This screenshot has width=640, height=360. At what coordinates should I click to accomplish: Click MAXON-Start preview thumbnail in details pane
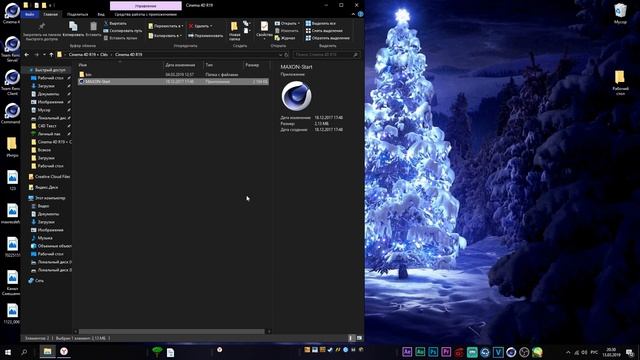tap(296, 96)
